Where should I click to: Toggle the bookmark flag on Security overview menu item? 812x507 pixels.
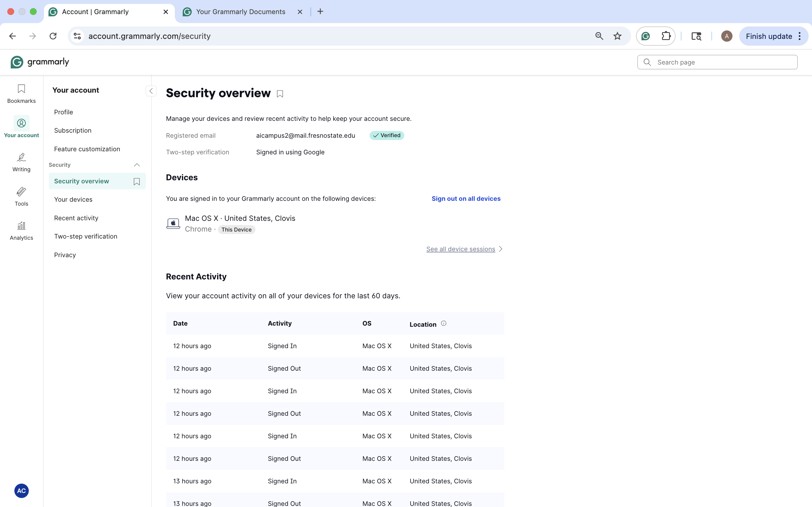coord(136,181)
